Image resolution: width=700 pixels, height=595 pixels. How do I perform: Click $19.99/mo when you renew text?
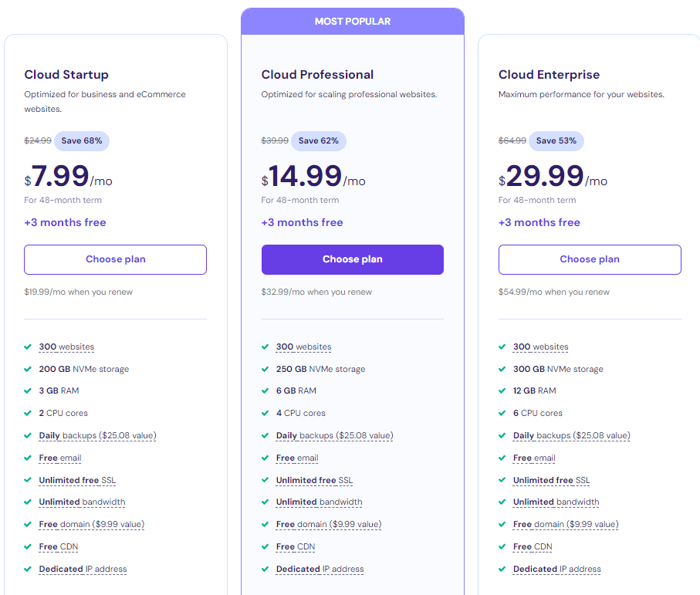(78, 292)
